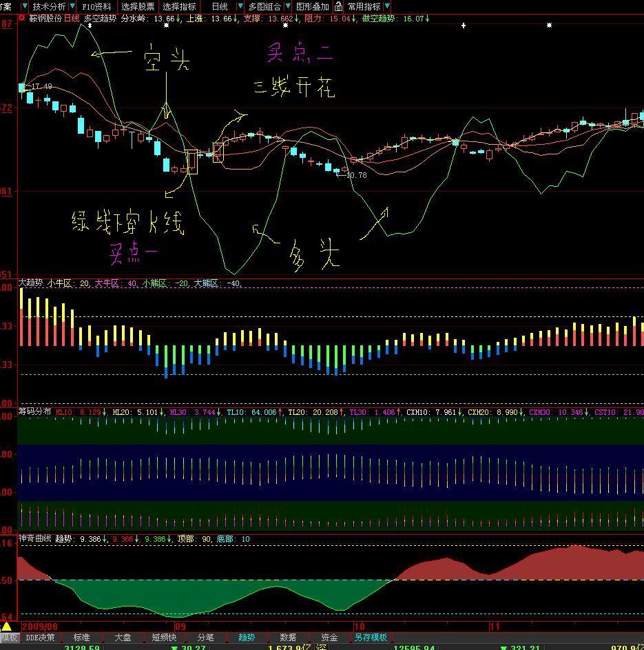The height and width of the screenshot is (650, 644).
Task: Click the 2009/08 date label on the time axis
Action: [x=40, y=626]
